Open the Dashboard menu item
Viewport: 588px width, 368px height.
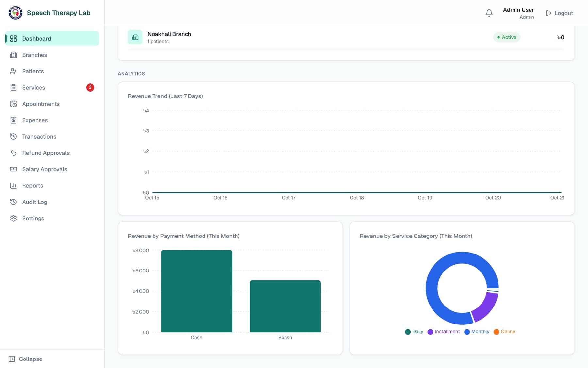pyautogui.click(x=52, y=39)
